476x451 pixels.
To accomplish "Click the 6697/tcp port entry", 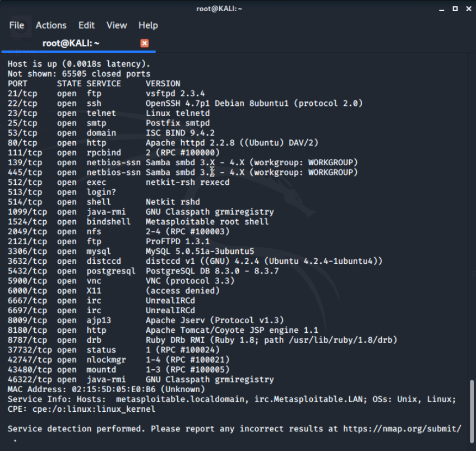I will point(27,310).
